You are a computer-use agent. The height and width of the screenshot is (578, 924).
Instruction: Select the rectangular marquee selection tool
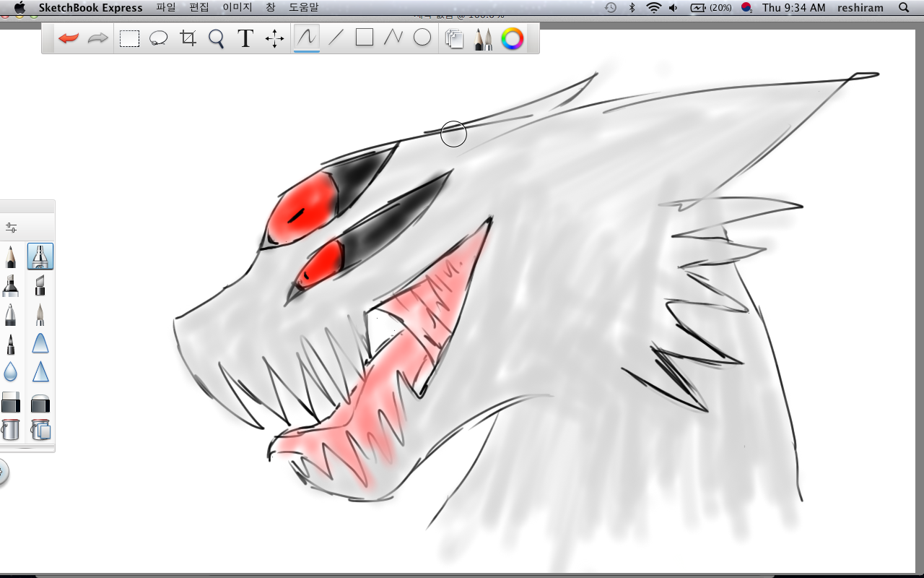(129, 38)
